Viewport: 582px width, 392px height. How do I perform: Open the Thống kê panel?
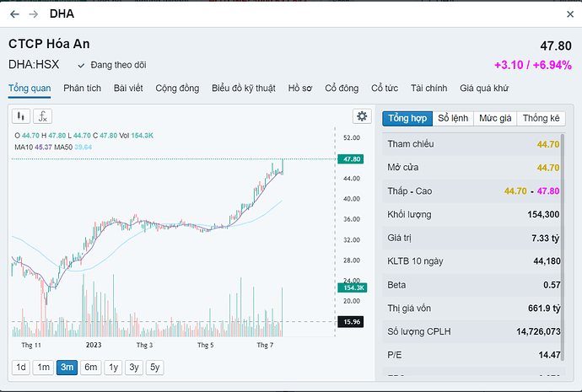(x=541, y=118)
